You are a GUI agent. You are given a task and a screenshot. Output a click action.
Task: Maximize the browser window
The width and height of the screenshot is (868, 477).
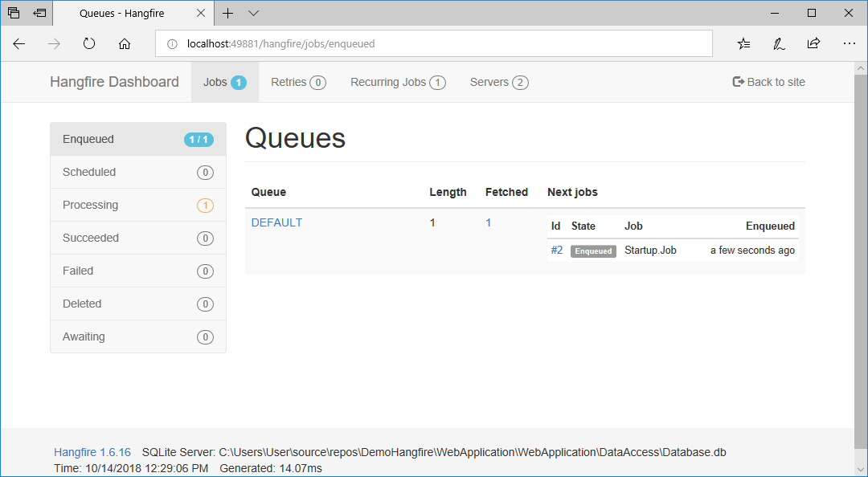[x=812, y=14]
